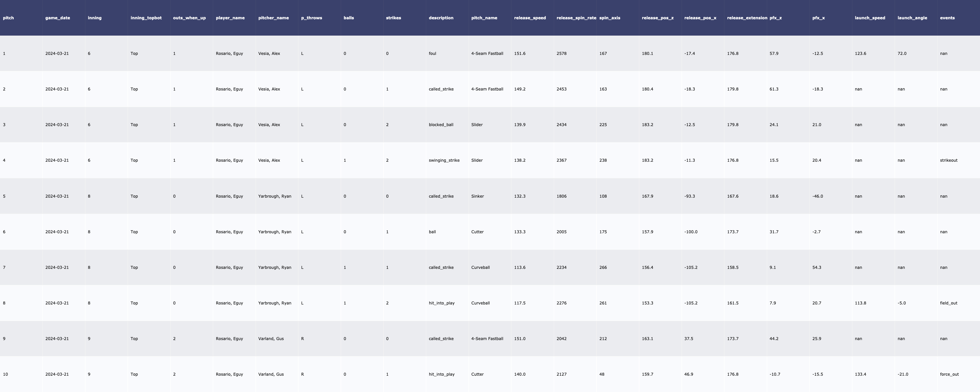Click launch speed value 133.4

point(860,374)
